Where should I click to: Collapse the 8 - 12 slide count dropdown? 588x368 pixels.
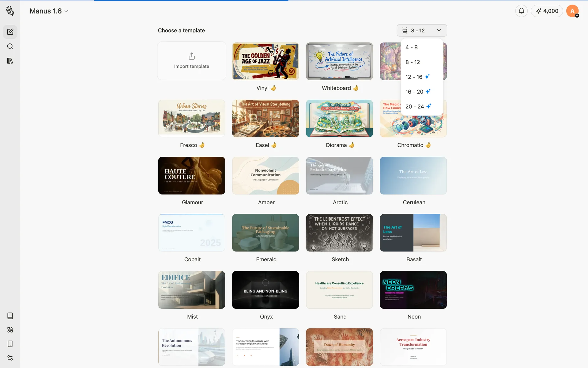(422, 30)
